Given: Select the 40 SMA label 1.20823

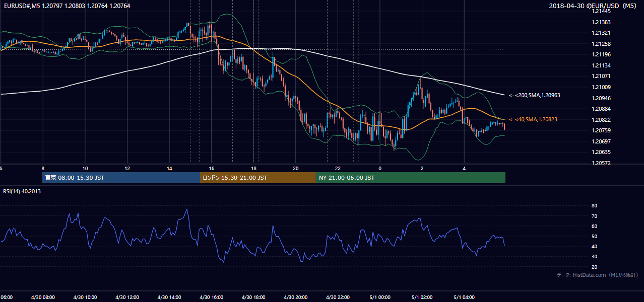Looking at the screenshot, I should [533, 119].
